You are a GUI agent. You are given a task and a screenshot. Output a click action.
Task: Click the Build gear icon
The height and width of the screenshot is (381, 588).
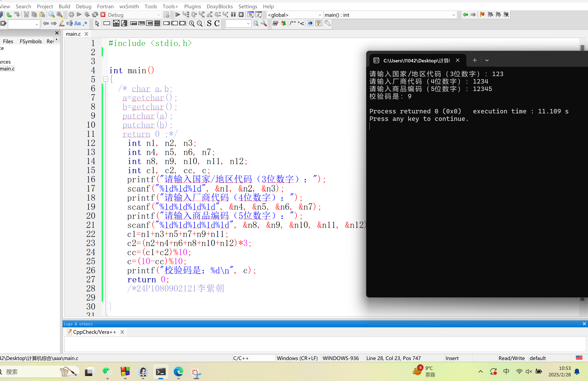(71, 15)
